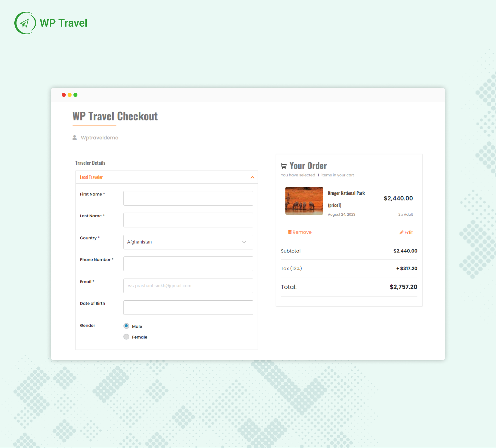Screen dimensions: 496x448
Task: Click the user avatar icon beside Wptraveldemo
Action: tap(75, 138)
